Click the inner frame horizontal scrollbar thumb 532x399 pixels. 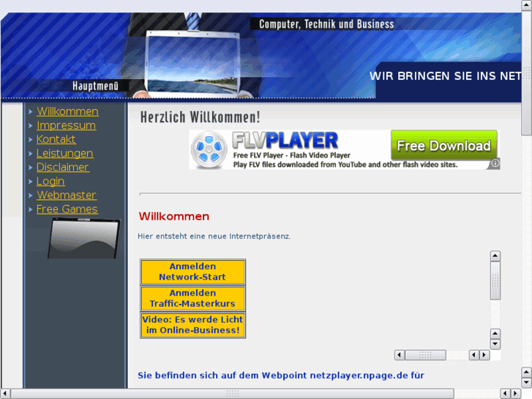tap(425, 355)
